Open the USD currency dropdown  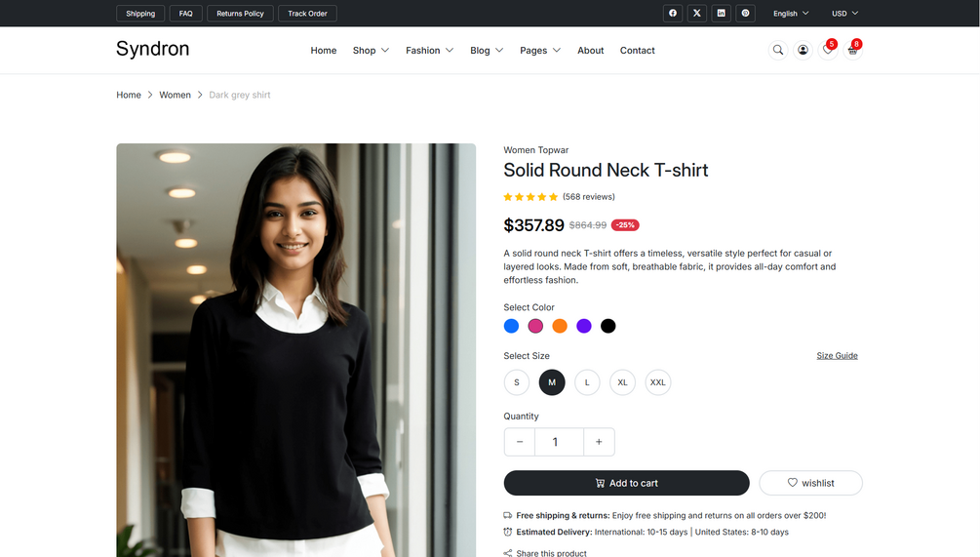point(844,14)
